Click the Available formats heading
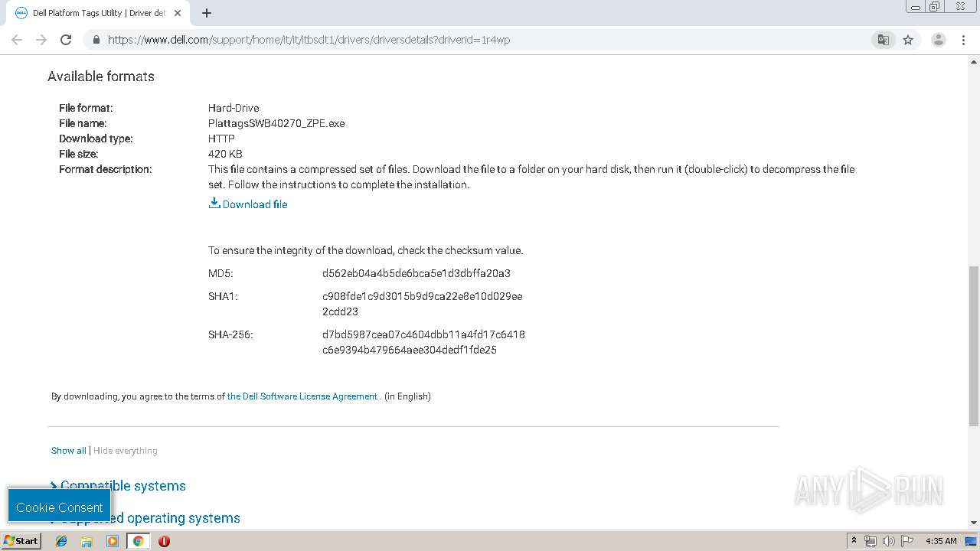The width and height of the screenshot is (980, 551). coord(101,77)
